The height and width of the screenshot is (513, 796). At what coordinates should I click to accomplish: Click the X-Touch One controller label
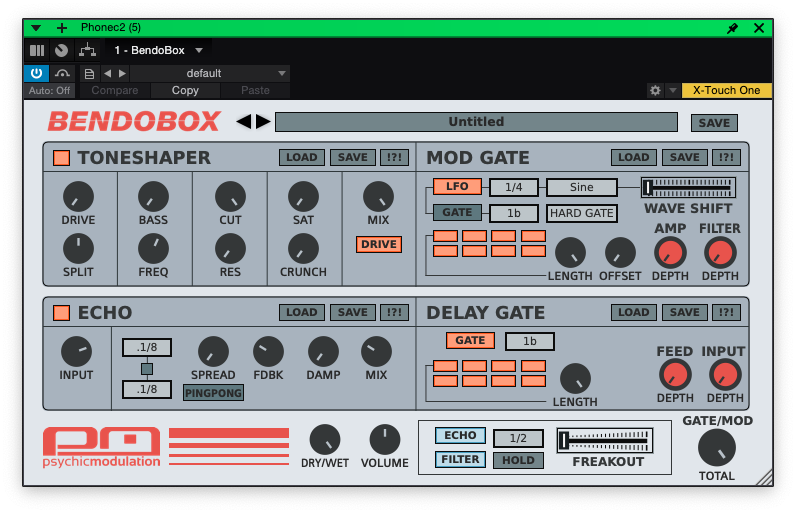pyautogui.click(x=726, y=90)
